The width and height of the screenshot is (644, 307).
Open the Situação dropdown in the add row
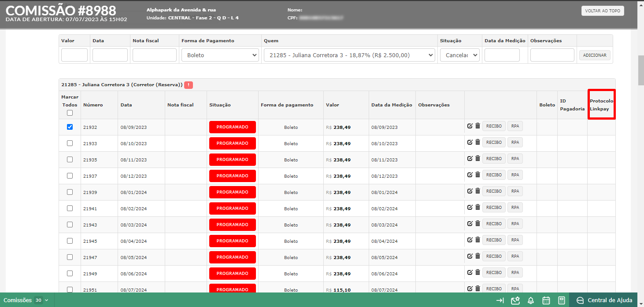460,55
